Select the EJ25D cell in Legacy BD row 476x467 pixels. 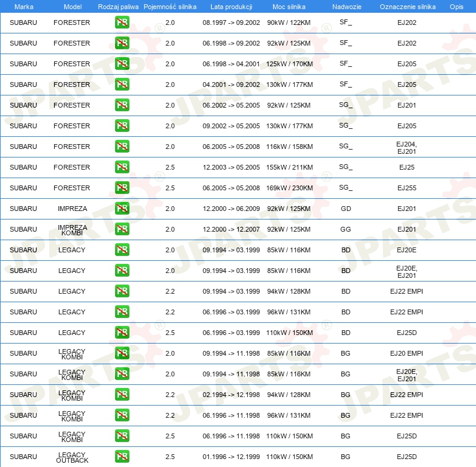407,333
